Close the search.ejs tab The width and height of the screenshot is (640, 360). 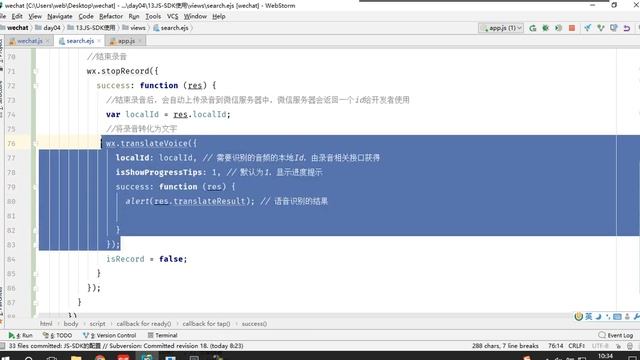point(99,41)
